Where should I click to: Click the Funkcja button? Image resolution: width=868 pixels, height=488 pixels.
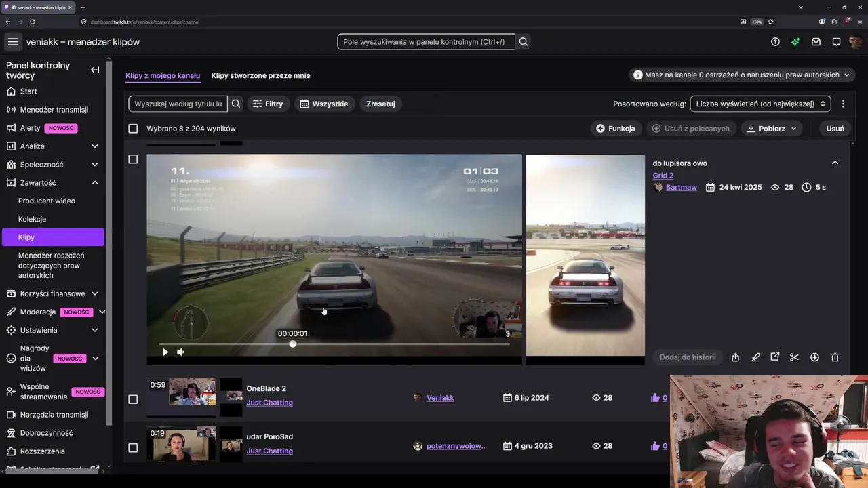(x=616, y=129)
